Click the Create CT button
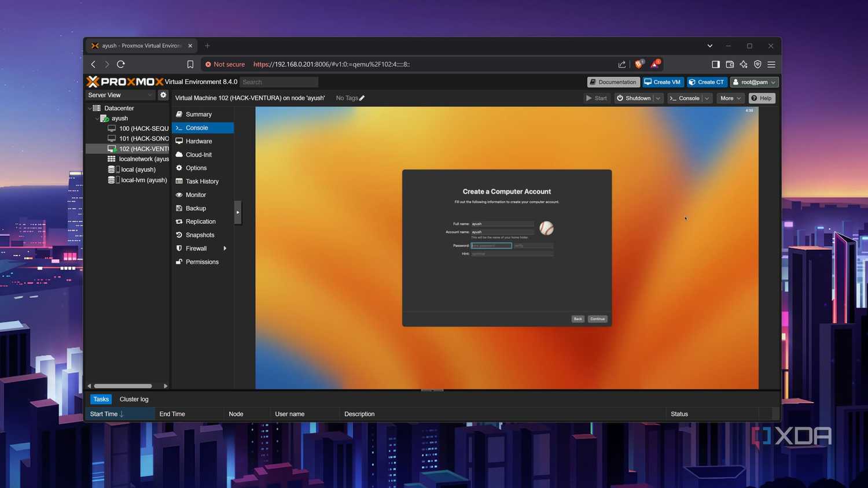The width and height of the screenshot is (868, 488). coord(707,82)
